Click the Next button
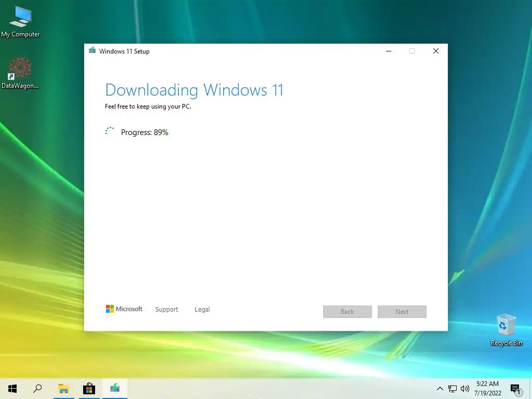The image size is (532, 399). click(402, 312)
